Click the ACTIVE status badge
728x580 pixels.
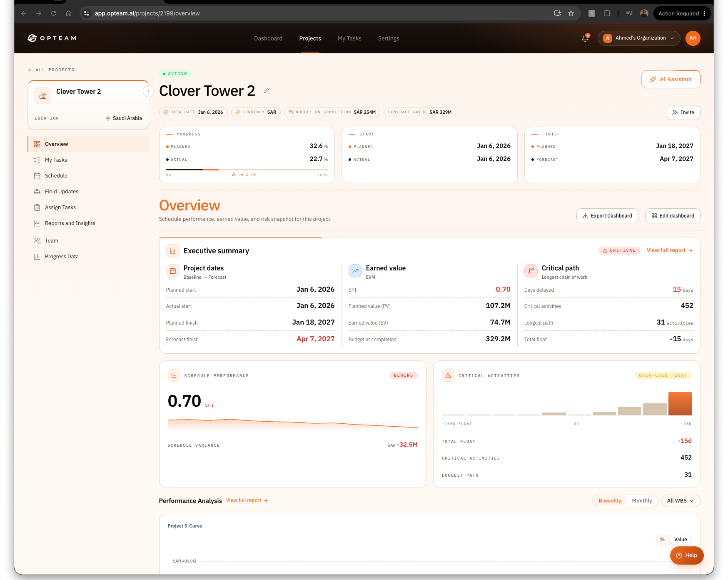[x=175, y=74]
